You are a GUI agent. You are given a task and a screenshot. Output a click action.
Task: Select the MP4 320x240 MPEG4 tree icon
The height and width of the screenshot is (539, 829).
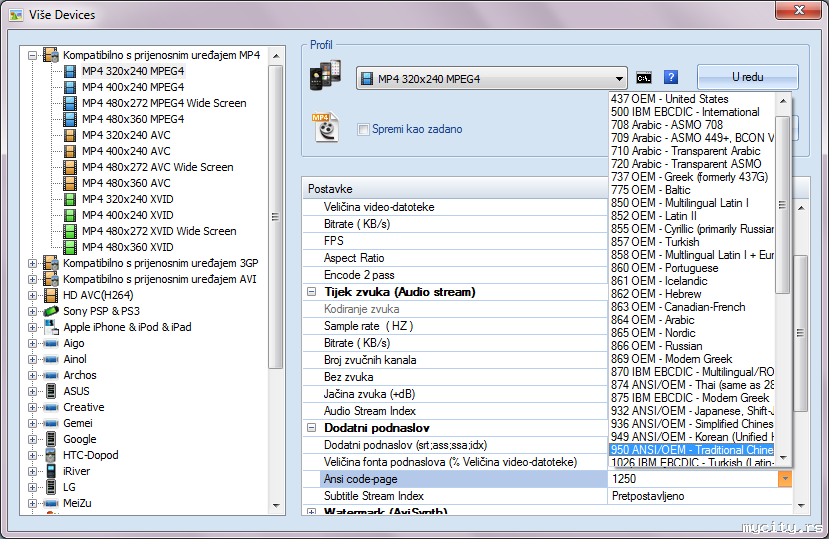tap(70, 71)
